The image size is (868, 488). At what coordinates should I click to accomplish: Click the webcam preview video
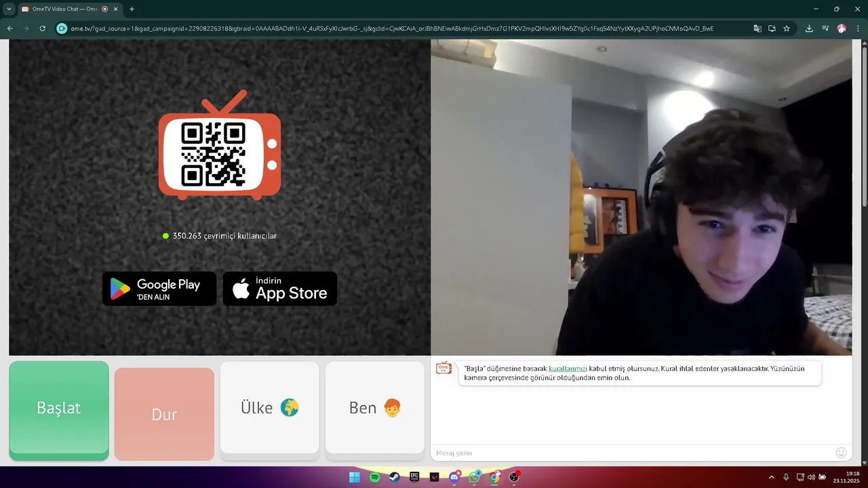click(x=642, y=197)
